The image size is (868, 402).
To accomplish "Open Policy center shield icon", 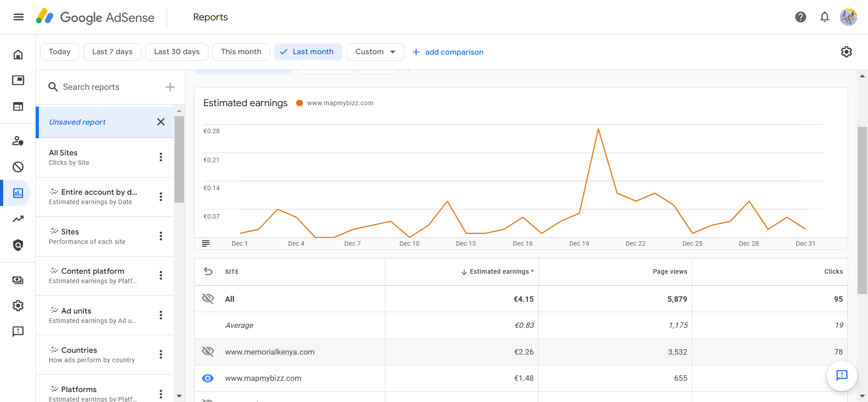I will (x=18, y=245).
